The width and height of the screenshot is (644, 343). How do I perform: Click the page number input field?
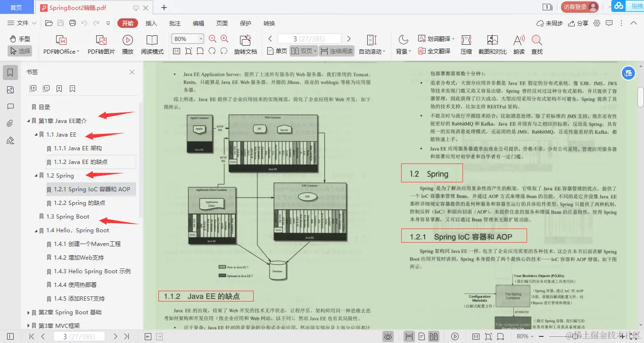(309, 38)
